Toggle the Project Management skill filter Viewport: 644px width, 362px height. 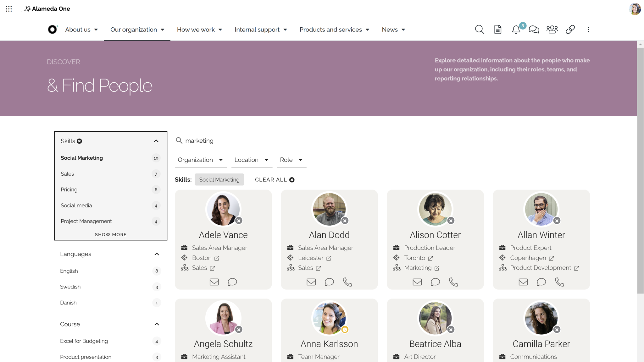(x=110, y=221)
